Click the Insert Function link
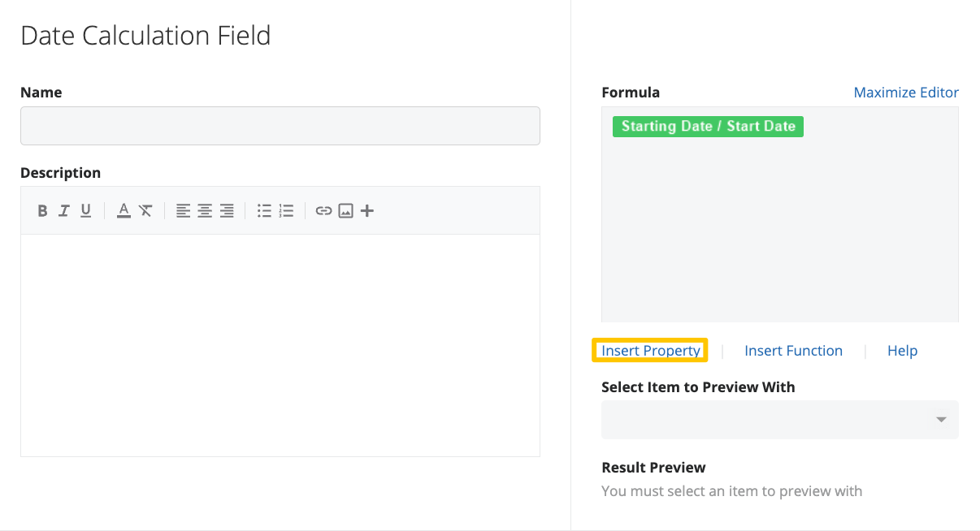980x531 pixels. pos(794,351)
